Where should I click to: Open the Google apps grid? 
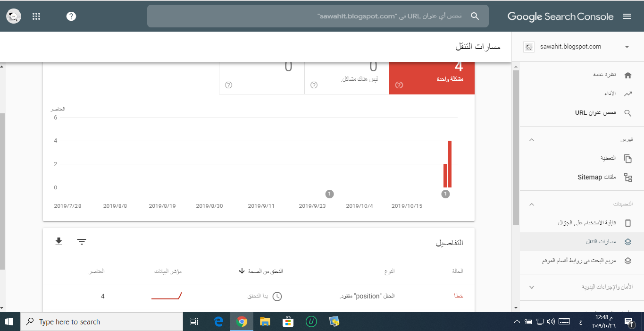point(36,17)
